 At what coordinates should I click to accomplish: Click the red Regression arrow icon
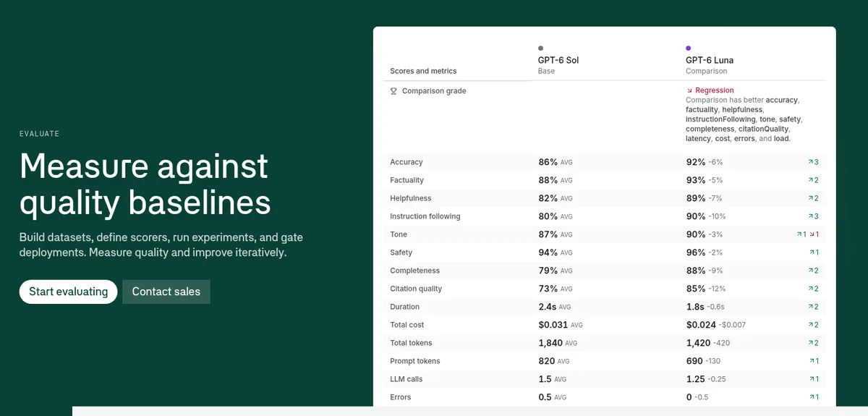[x=689, y=90]
